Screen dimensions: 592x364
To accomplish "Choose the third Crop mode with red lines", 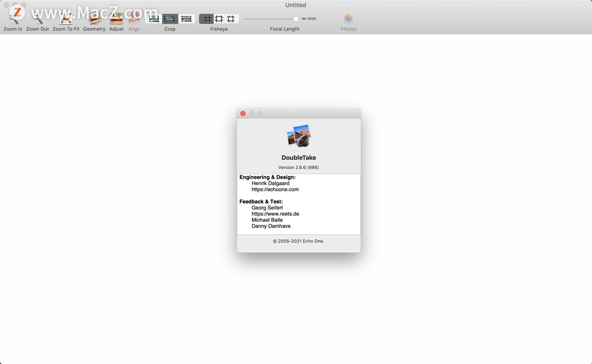I will pos(187,19).
